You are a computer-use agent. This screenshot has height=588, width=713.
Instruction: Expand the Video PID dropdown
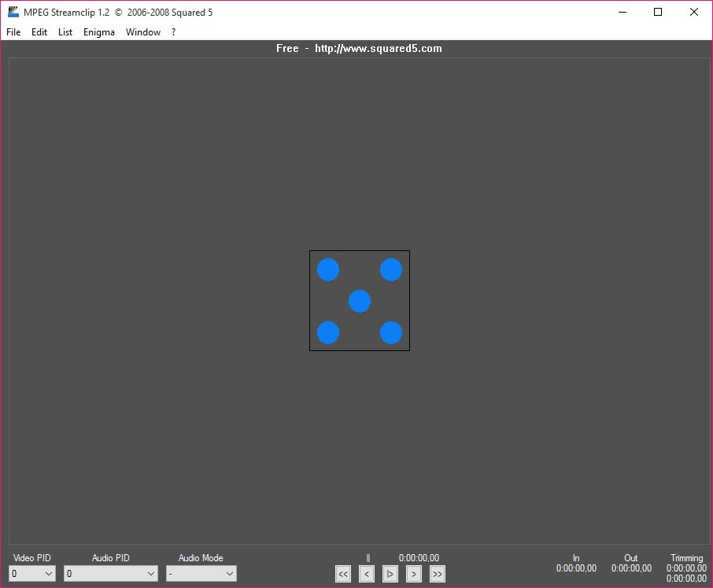(x=32, y=574)
